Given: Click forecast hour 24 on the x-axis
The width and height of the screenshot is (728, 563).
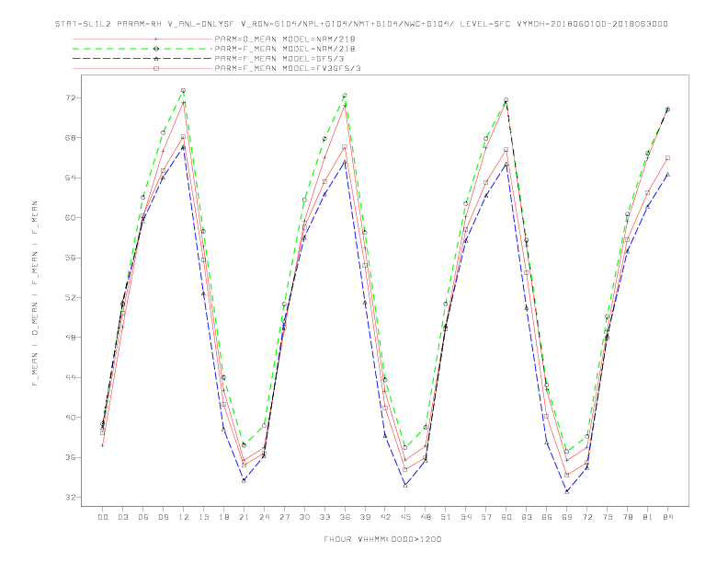Looking at the screenshot, I should (x=264, y=517).
